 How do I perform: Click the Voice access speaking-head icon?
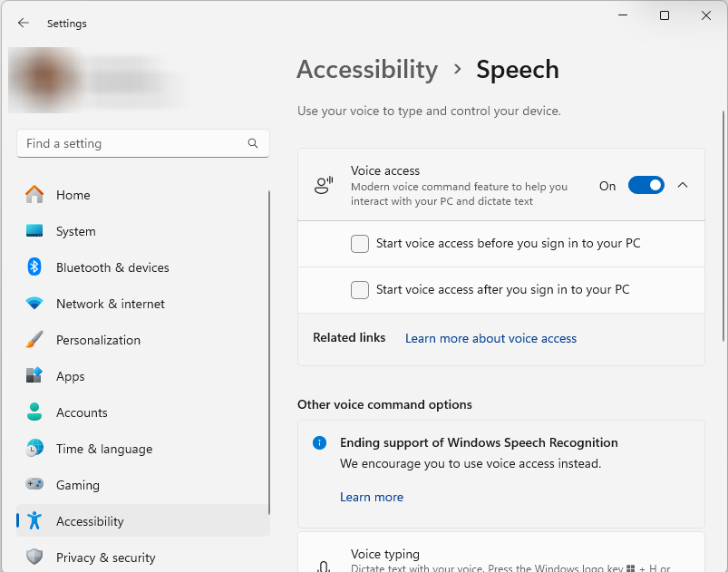324,185
